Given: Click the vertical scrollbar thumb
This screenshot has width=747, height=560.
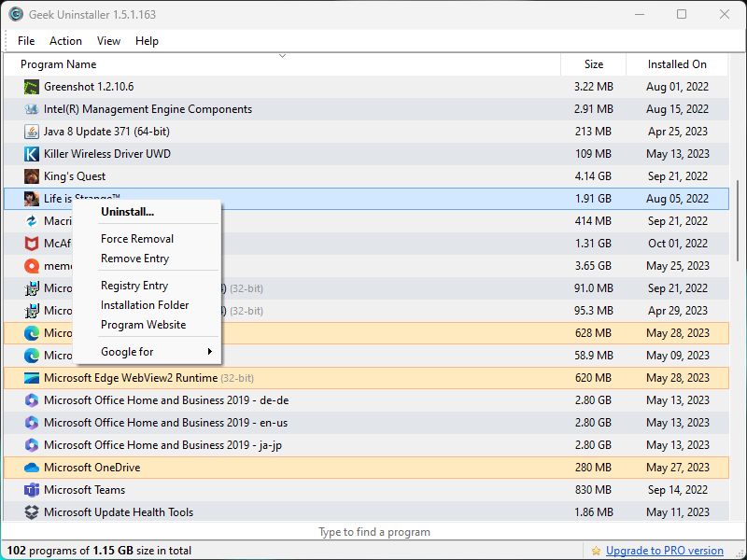Looking at the screenshot, I should click(x=738, y=220).
